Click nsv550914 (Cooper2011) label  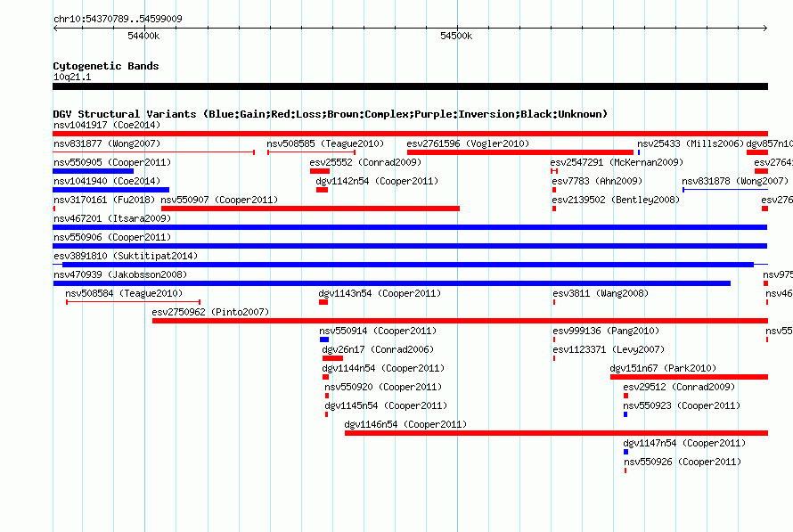(x=378, y=331)
